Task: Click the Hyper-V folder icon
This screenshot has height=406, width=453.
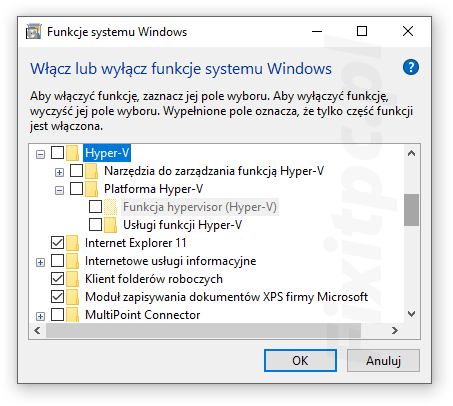Action: click(x=72, y=153)
